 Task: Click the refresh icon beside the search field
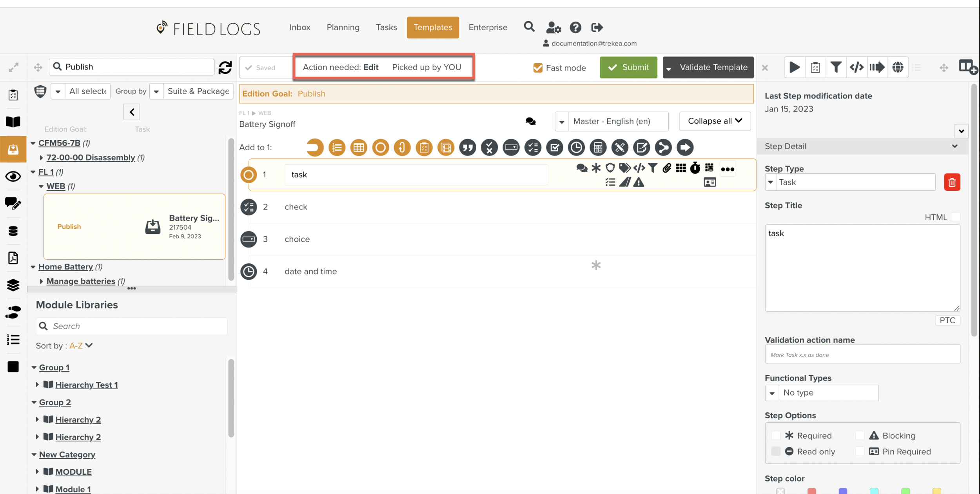click(225, 67)
